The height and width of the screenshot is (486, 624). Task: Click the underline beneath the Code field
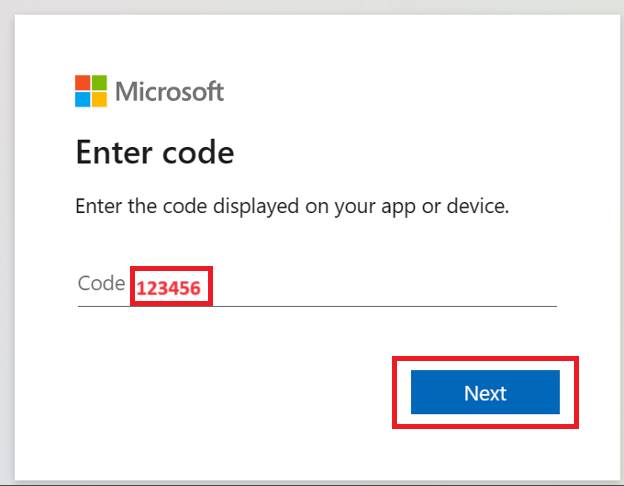[x=317, y=306]
